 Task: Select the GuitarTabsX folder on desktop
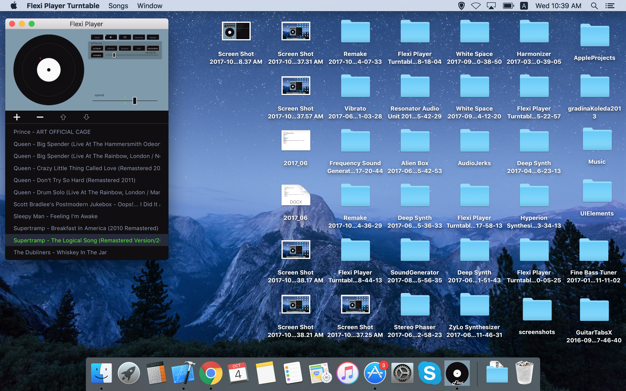[594, 309]
